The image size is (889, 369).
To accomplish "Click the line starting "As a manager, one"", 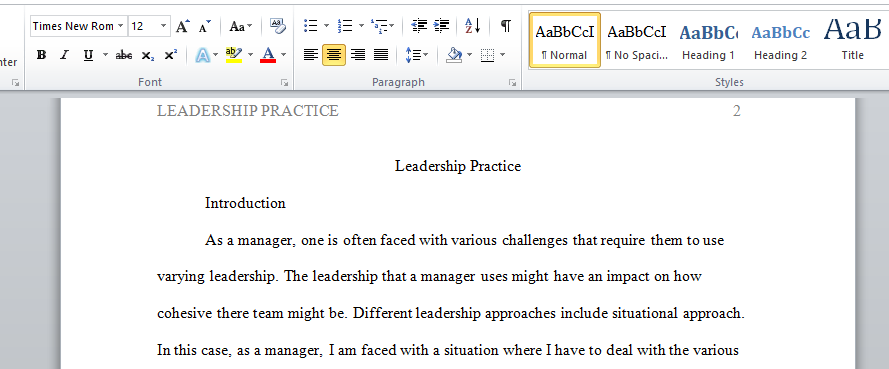I will [464, 240].
